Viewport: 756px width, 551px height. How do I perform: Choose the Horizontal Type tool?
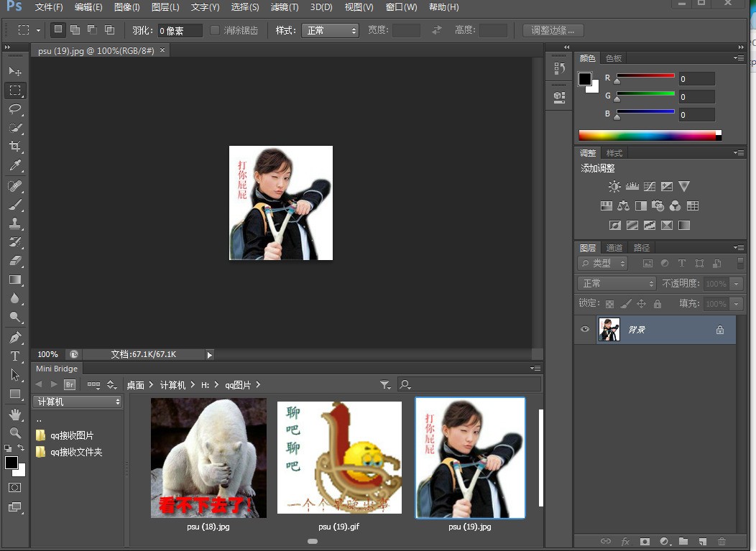15,356
